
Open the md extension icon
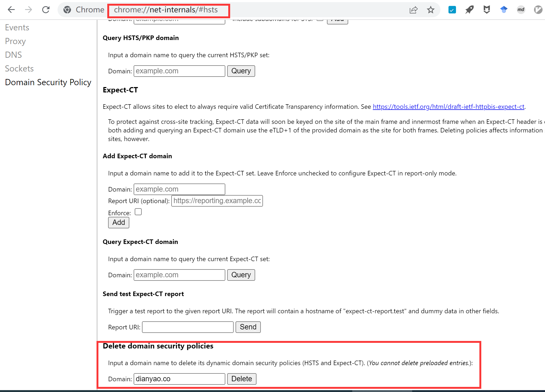point(521,10)
